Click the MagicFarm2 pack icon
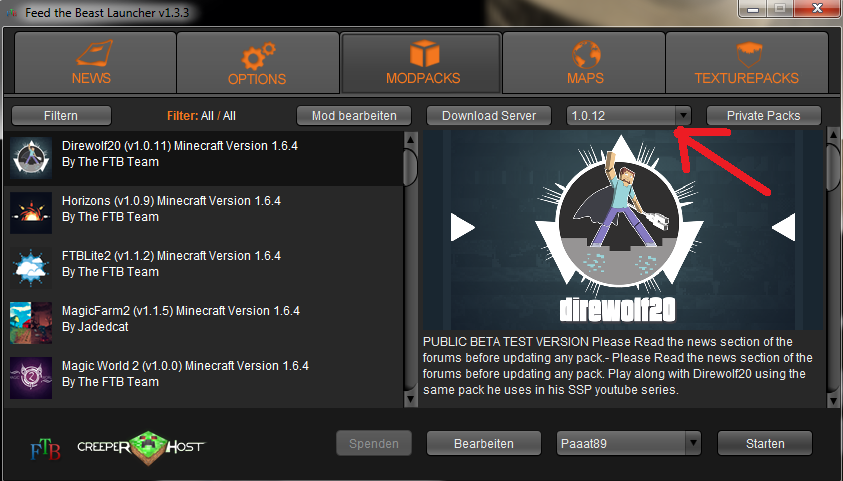Viewport: 843px width, 481px height. click(30, 321)
